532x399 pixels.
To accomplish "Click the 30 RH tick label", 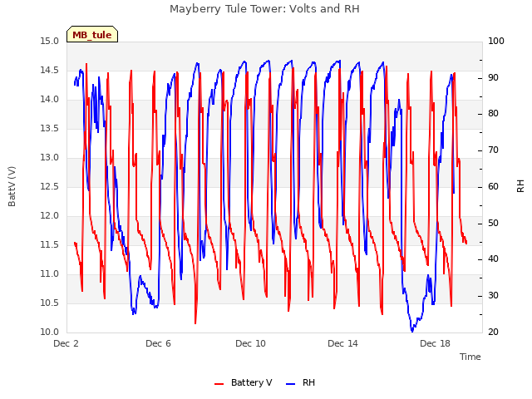I will pos(493,296).
